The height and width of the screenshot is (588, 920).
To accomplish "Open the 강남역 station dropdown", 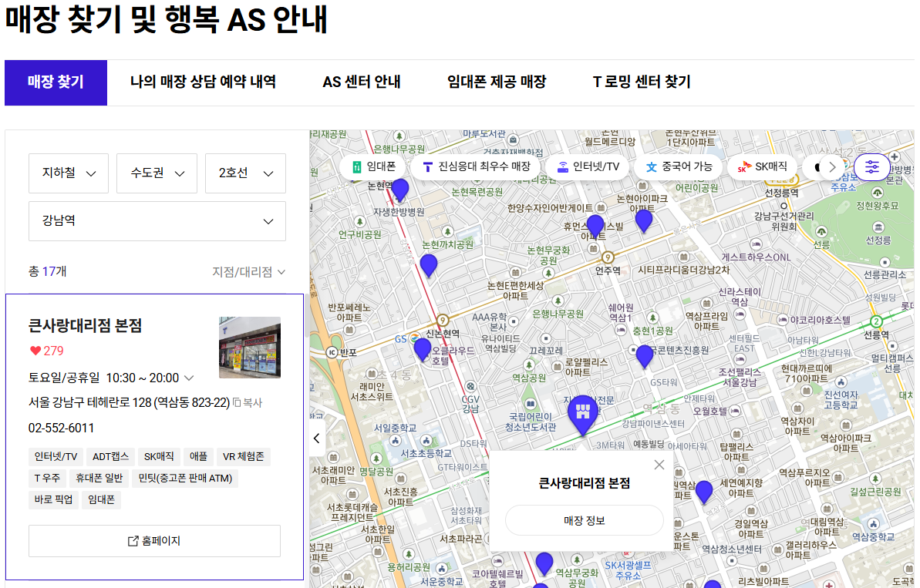I will [157, 221].
